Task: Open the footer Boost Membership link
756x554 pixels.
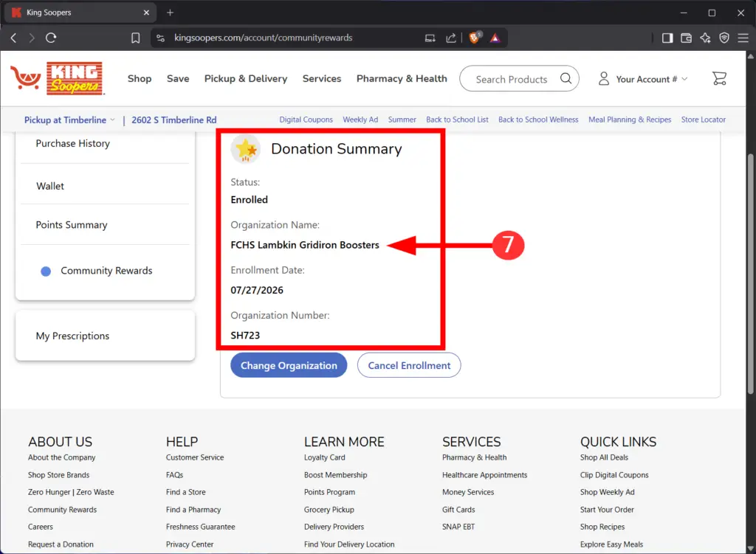Action: [336, 474]
